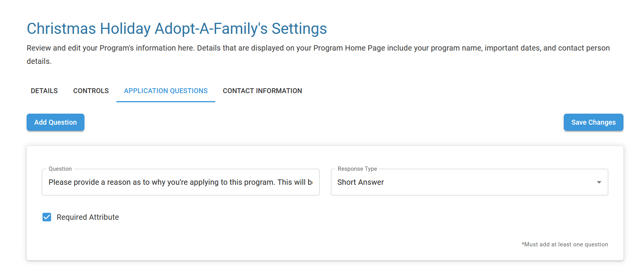Click the Must add at least one question note
644x276 pixels.
click(564, 244)
